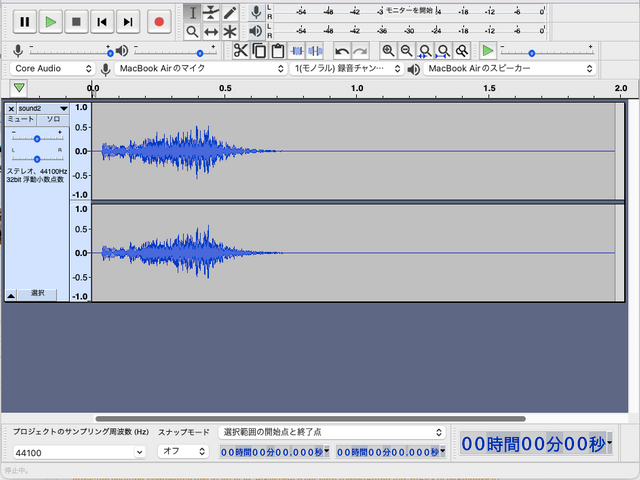Mute the sound2 track with ミュート
The image size is (640, 480).
click(x=21, y=120)
